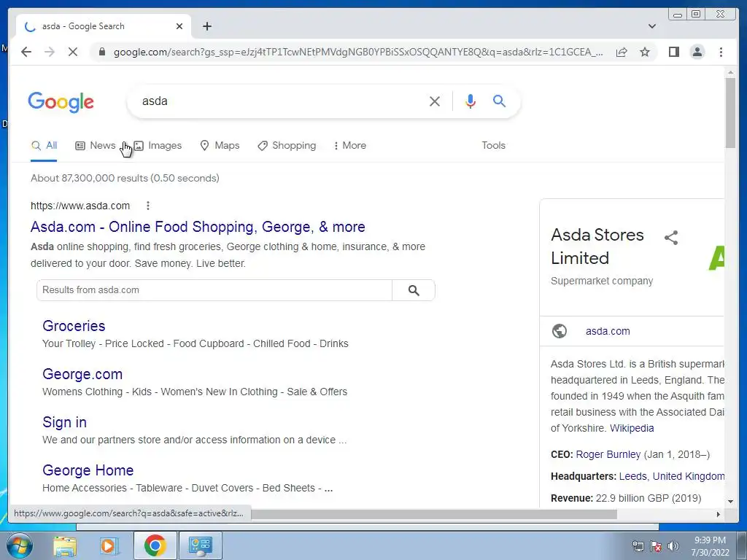Open the Roger Burnley CEO link
The height and width of the screenshot is (560, 747).
click(x=608, y=454)
